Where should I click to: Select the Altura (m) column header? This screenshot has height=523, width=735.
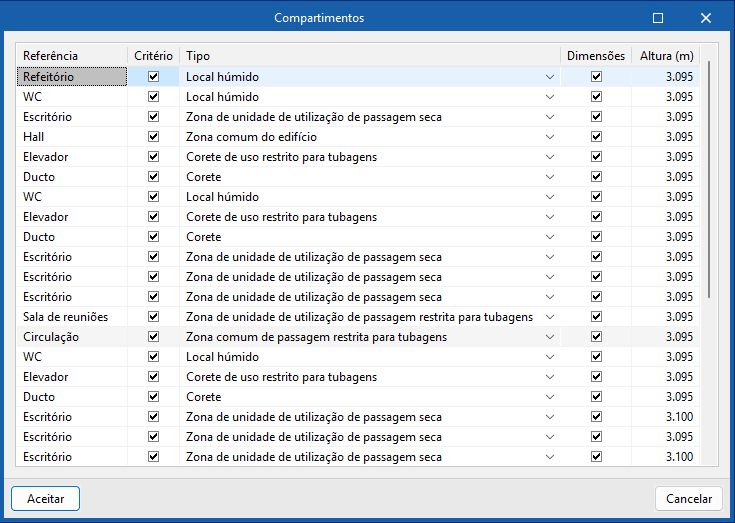[x=666, y=56]
